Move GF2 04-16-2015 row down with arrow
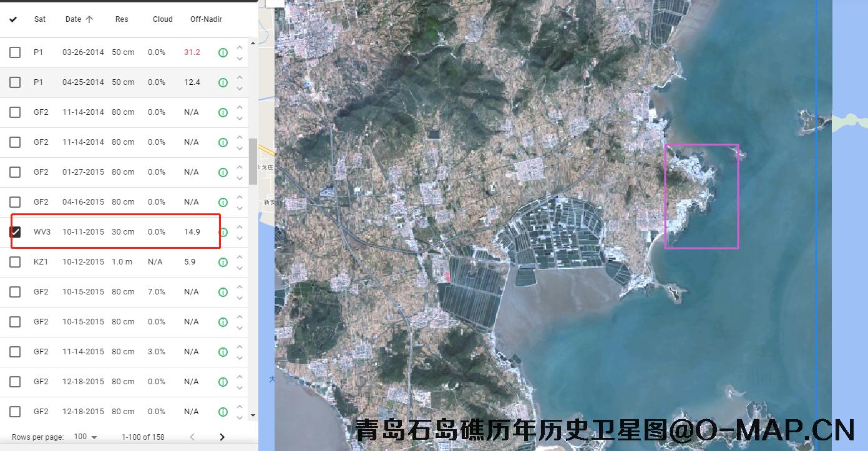This screenshot has width=868, height=451. click(240, 208)
